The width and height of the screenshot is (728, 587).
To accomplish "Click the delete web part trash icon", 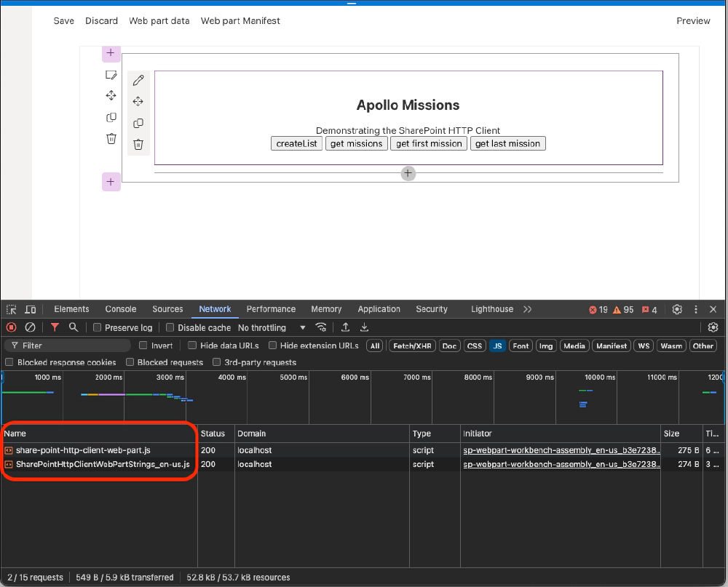I will (138, 144).
